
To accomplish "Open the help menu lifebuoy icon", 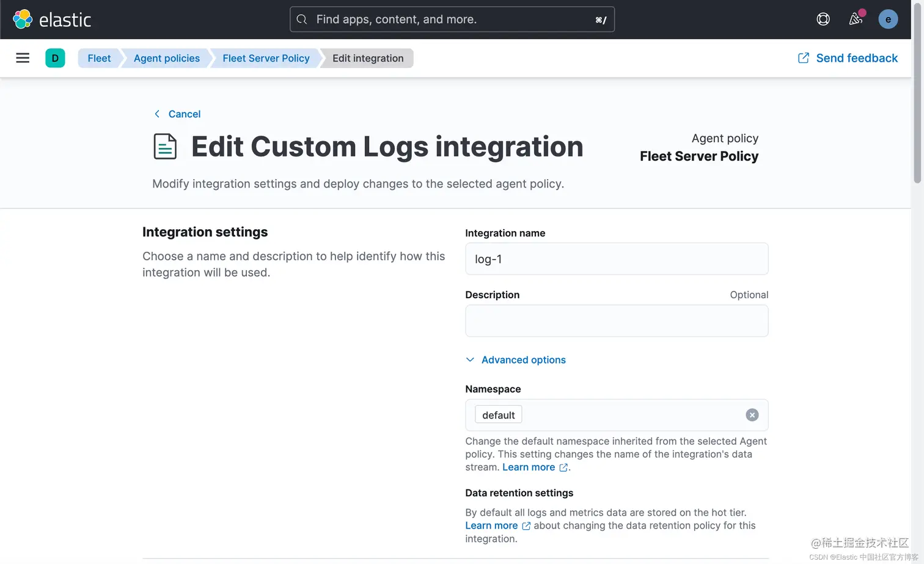I will (x=823, y=20).
